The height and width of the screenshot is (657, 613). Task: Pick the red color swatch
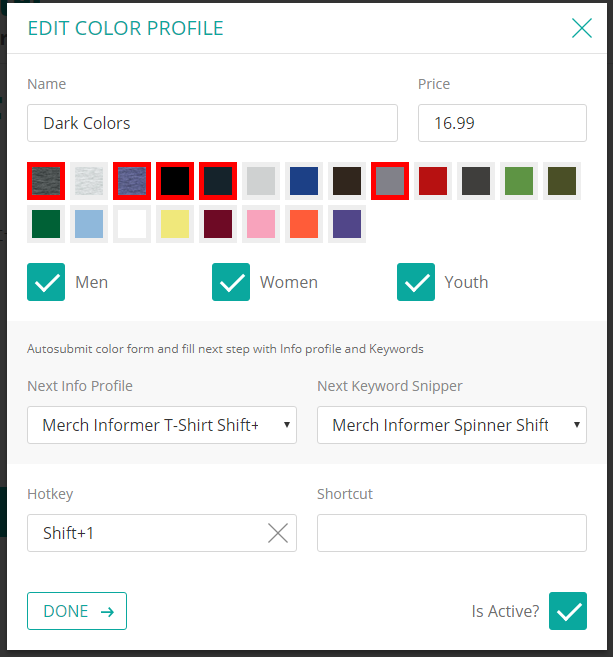click(x=433, y=181)
